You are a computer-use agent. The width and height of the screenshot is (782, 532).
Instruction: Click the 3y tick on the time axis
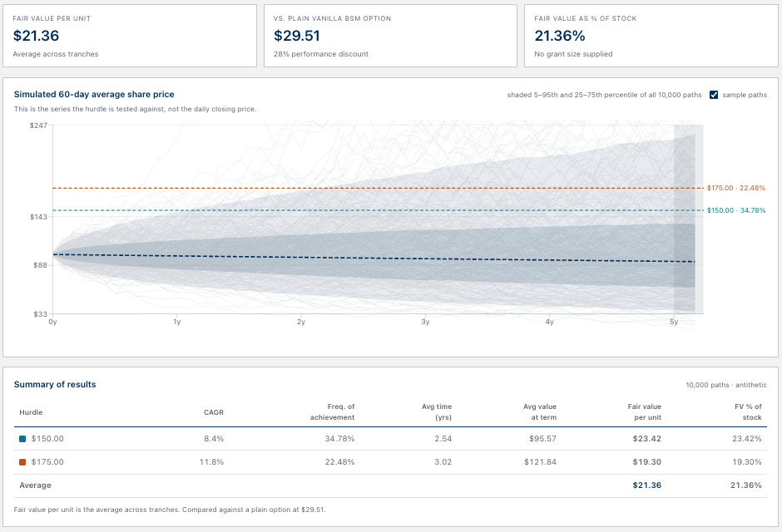(x=425, y=323)
